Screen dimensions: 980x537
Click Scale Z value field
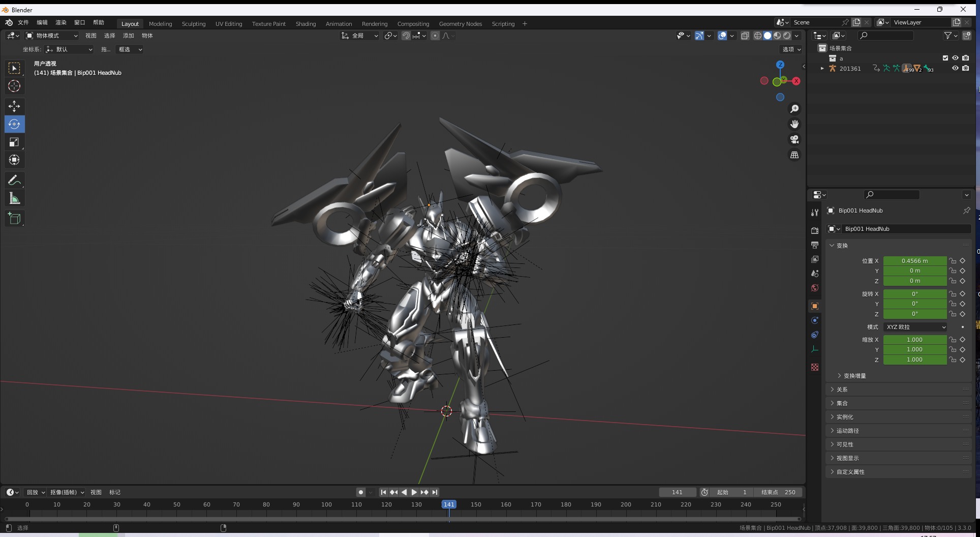(914, 360)
